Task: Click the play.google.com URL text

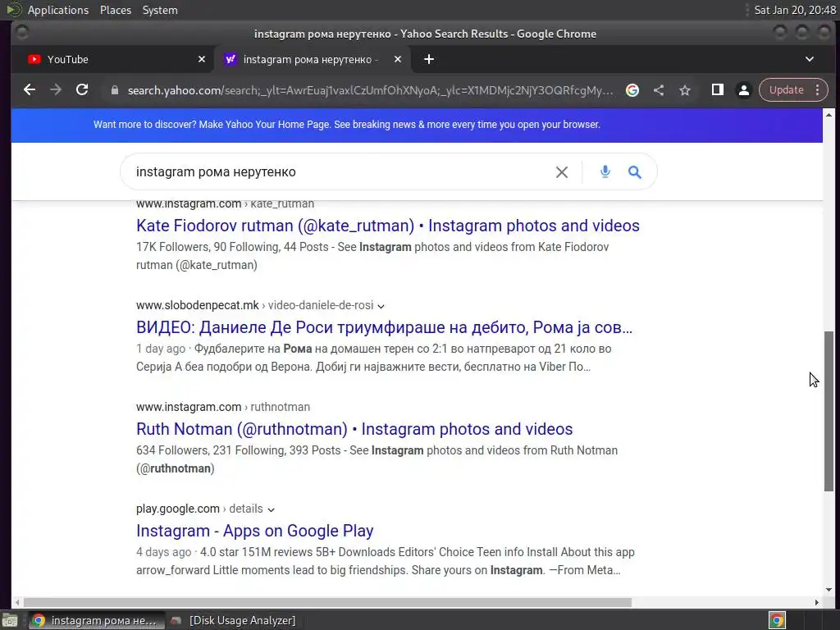Action: 178,509
